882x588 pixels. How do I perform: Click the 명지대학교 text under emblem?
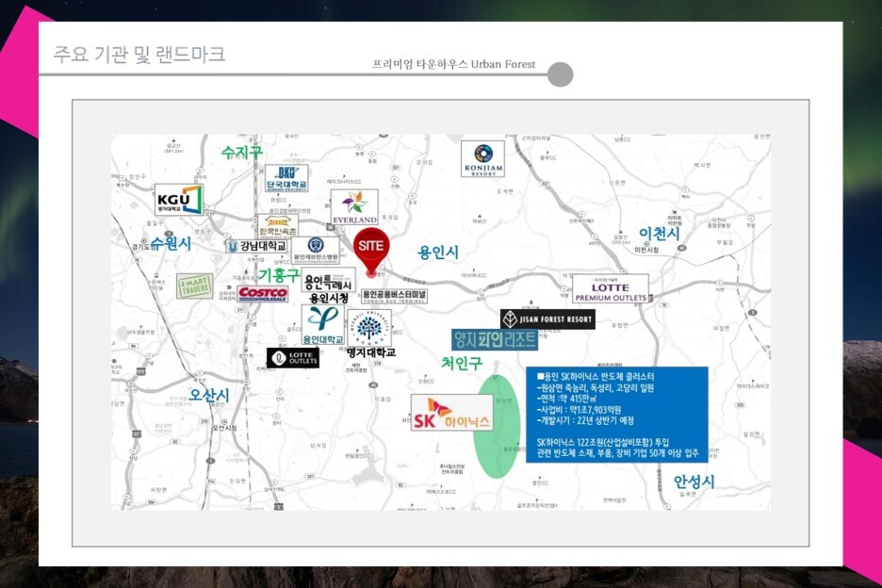371,352
